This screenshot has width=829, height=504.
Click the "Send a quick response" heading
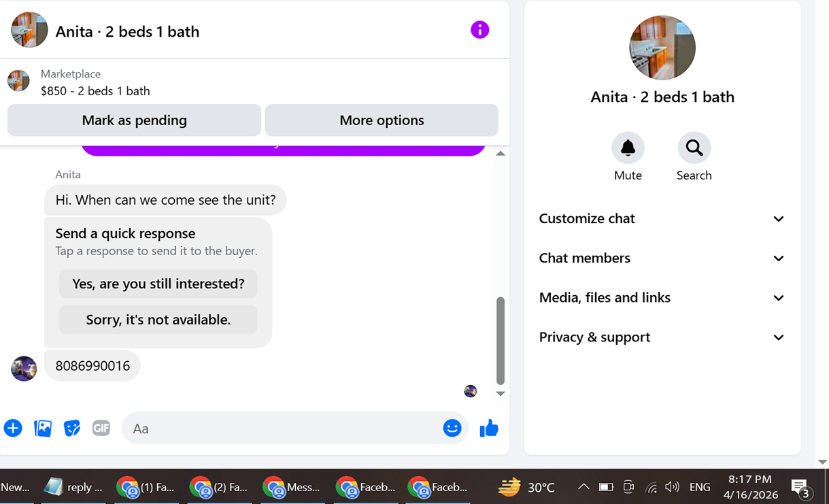tap(125, 233)
